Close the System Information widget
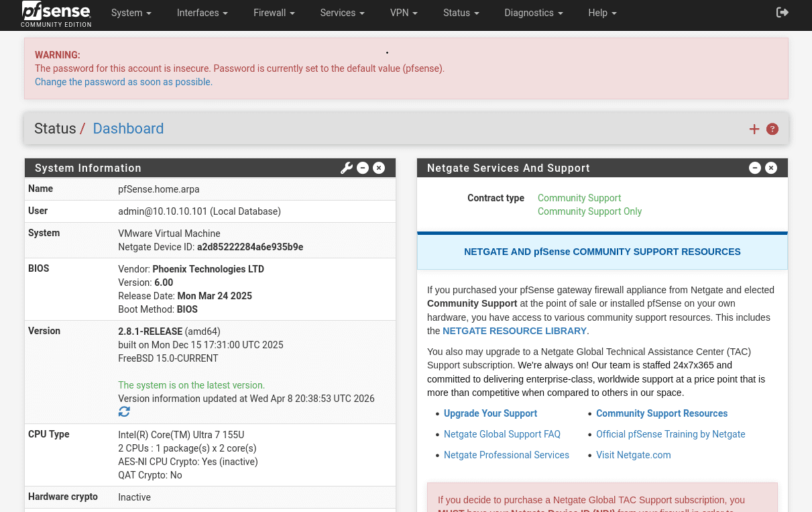812x512 pixels. tap(379, 168)
